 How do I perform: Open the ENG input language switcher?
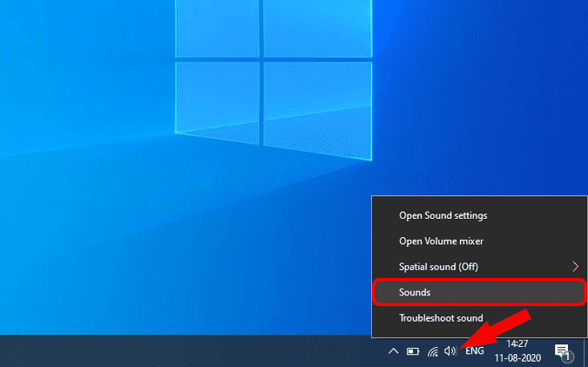tap(475, 351)
